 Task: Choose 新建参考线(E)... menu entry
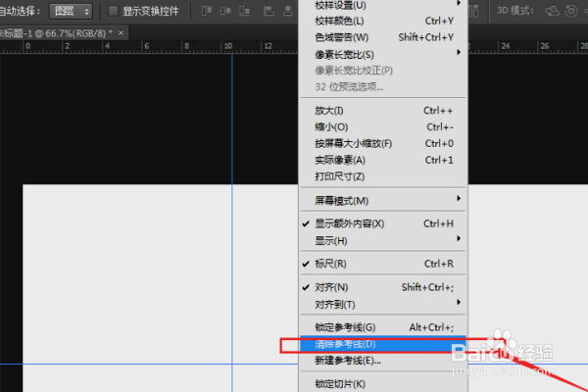383,361
